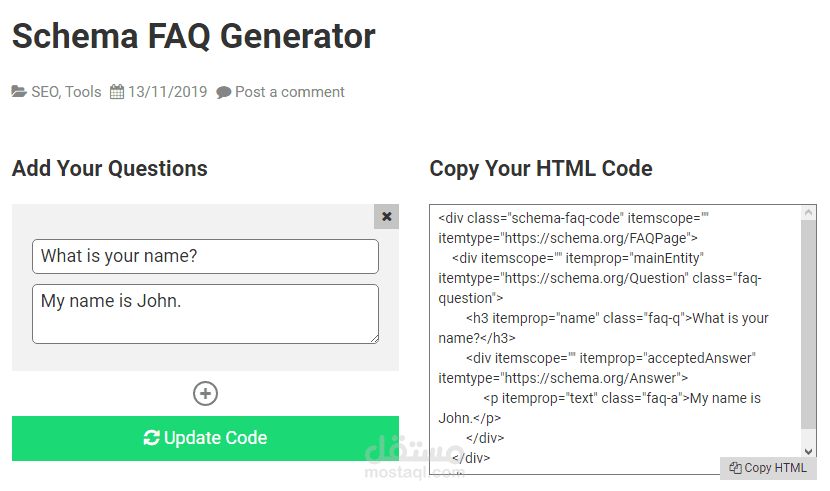The image size is (830, 491).
Task: Focus the "What is your name?" question field
Action: point(205,256)
